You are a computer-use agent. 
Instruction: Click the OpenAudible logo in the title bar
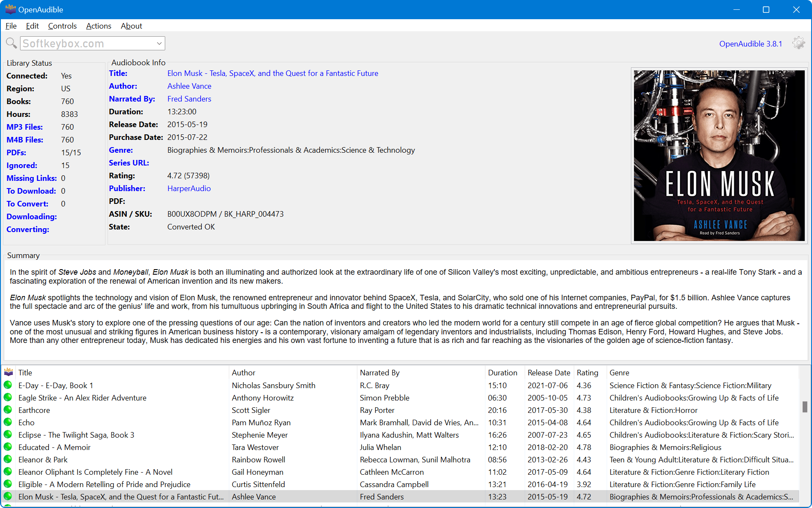(x=11, y=9)
